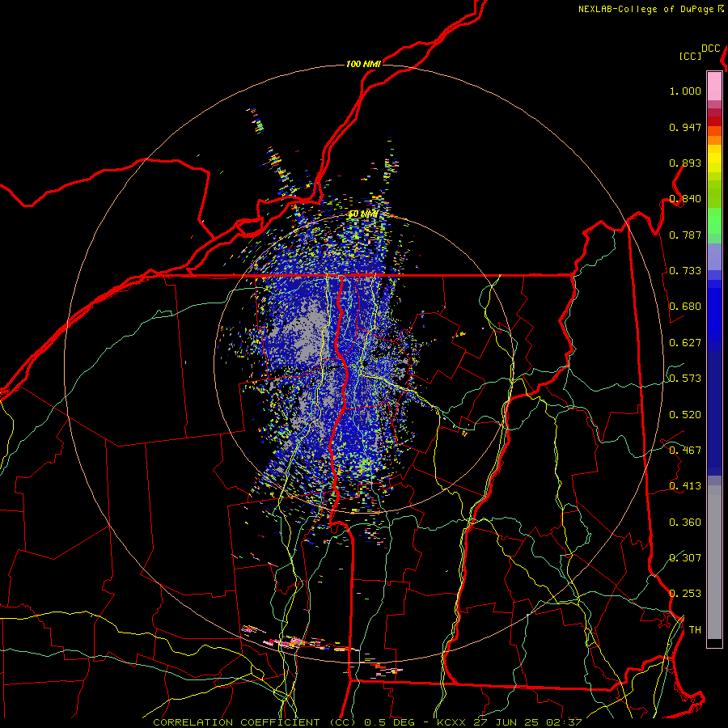The height and width of the screenshot is (728, 728).
Task: Click the 0.360 value on the color scale
Action: click(x=685, y=523)
